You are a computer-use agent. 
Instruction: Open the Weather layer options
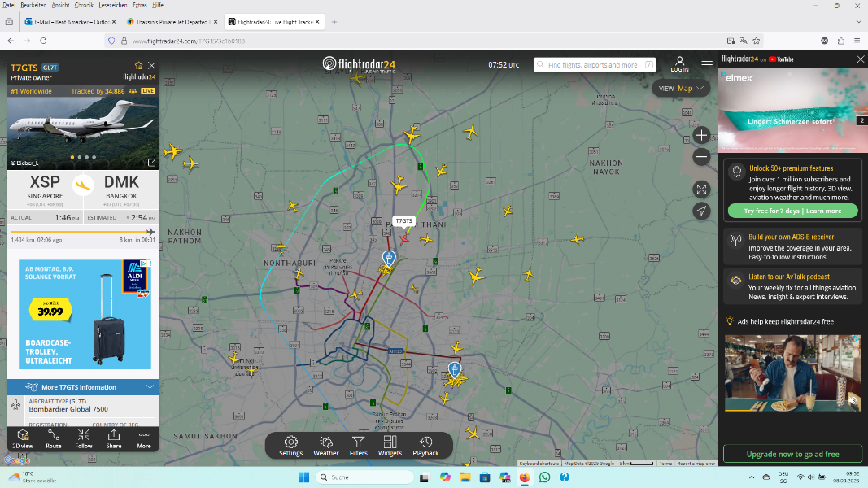click(x=326, y=445)
